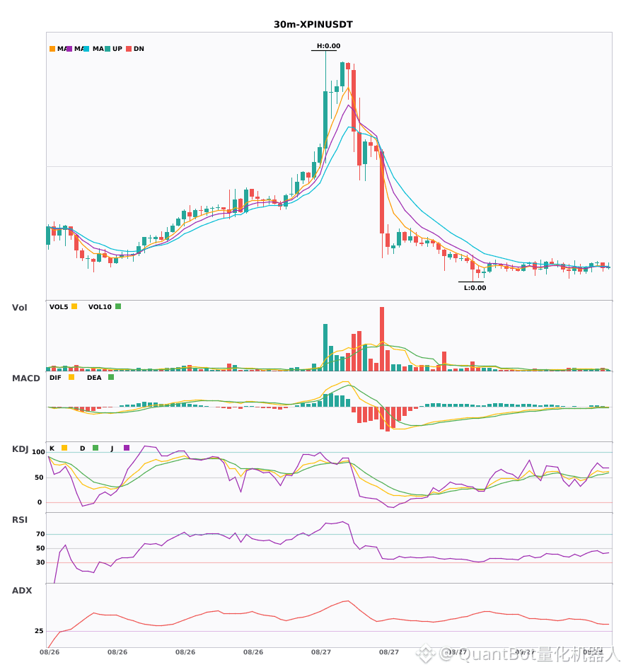626x672 pixels.
Task: Click the 0 axis value in KDJ panel
Action: click(40, 502)
